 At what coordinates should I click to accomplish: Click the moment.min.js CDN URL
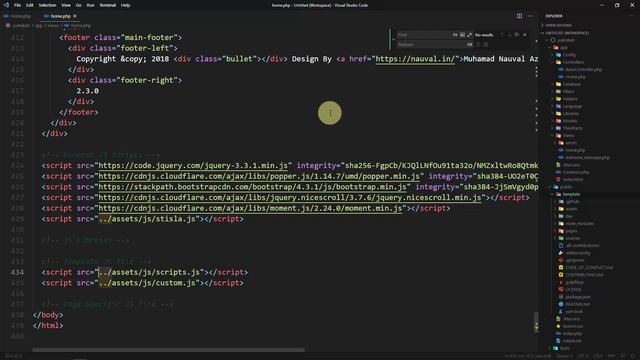click(250, 208)
